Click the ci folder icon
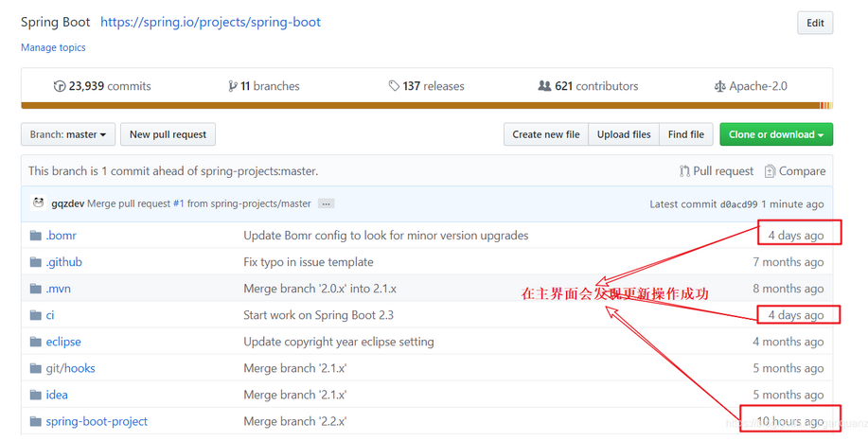The width and height of the screenshot is (868, 441). point(36,315)
